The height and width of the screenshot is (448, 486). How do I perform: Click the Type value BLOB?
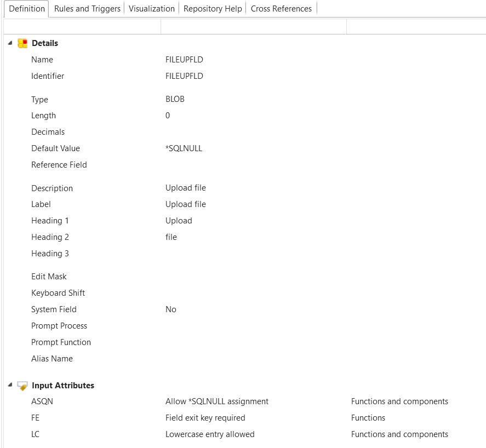pyautogui.click(x=175, y=99)
